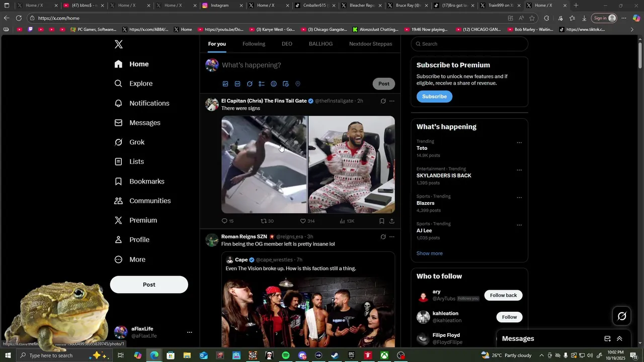Open Roman Reigns SZN post options

pyautogui.click(x=392, y=237)
